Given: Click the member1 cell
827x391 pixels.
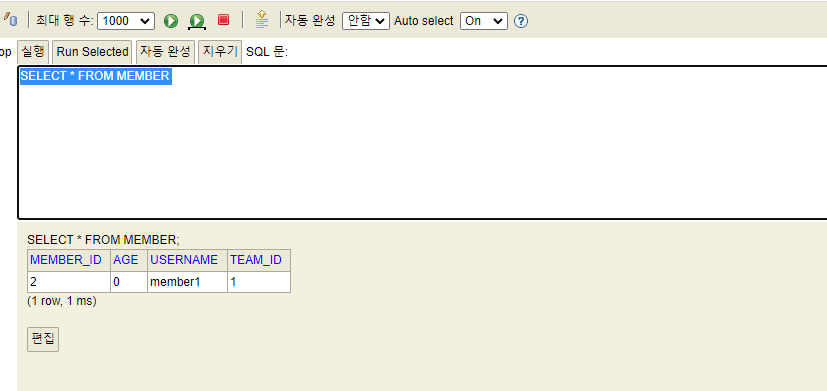Looking at the screenshot, I should tap(187, 282).
